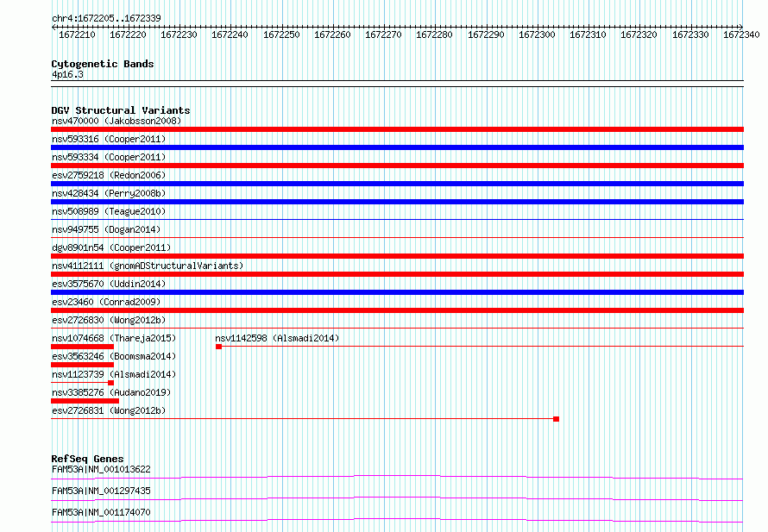Click the red end block of esv2726831
This screenshot has width=768, height=532.
click(556, 419)
